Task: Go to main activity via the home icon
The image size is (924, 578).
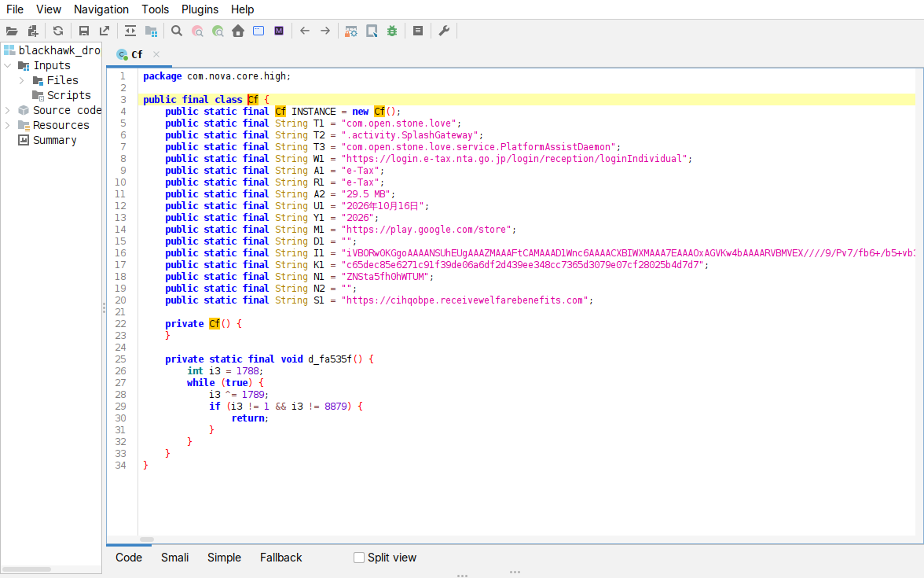Action: 238,31
